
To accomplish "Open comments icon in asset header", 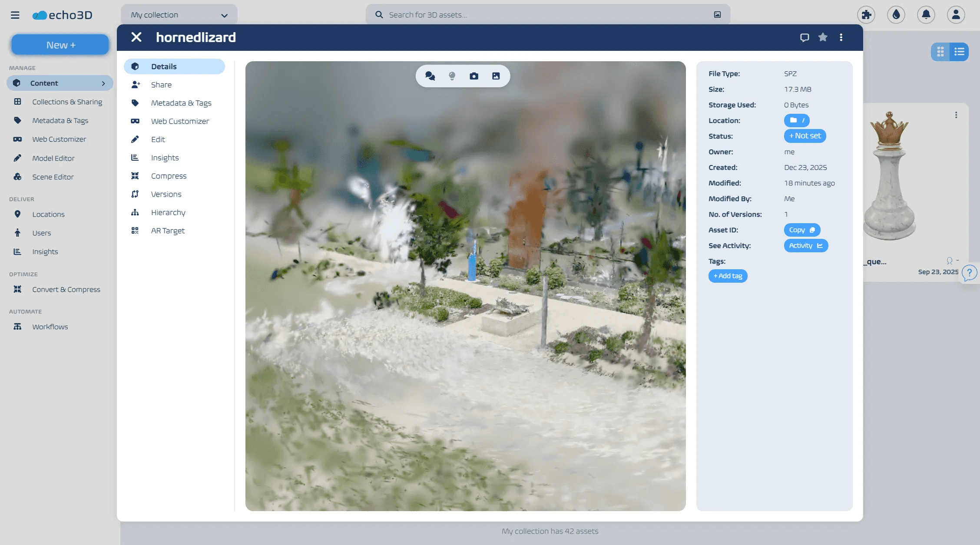I will (x=805, y=37).
